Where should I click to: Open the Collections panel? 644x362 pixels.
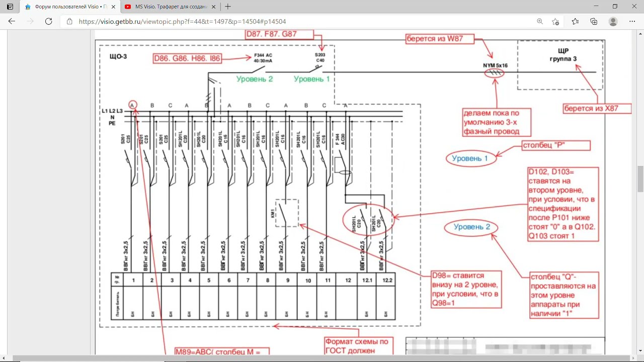pyautogui.click(x=594, y=22)
